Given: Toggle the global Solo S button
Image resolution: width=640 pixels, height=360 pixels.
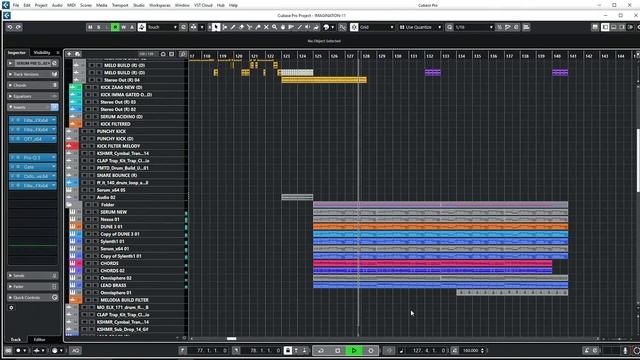Looking at the screenshot, I should click(x=98, y=27).
